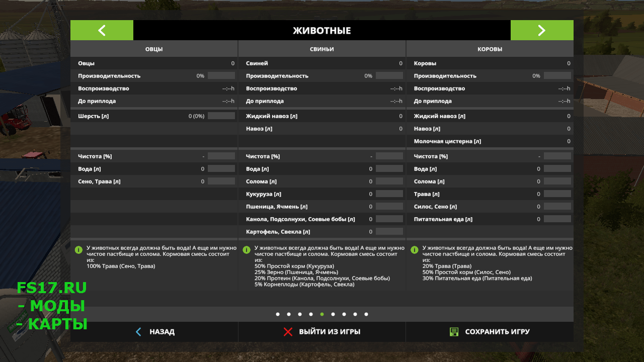Screen dimensions: 644x362
Task: Go to next statistics page arrow
Action: pos(542,30)
